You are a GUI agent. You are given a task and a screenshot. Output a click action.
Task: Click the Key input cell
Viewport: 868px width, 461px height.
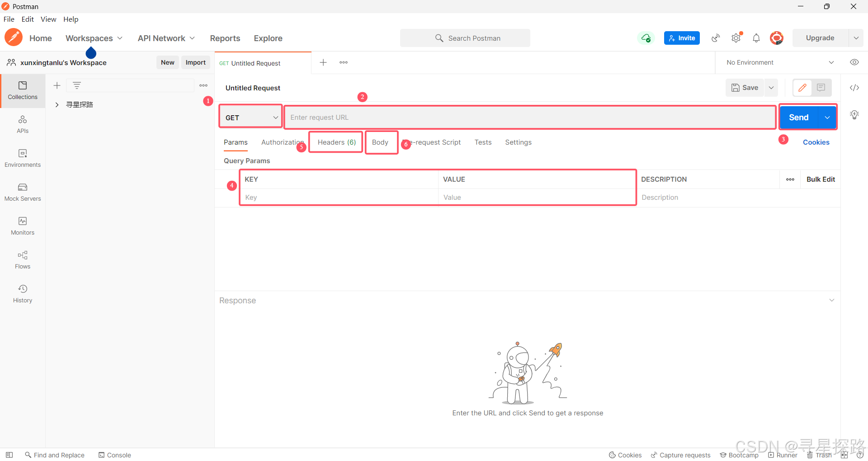[x=339, y=198]
